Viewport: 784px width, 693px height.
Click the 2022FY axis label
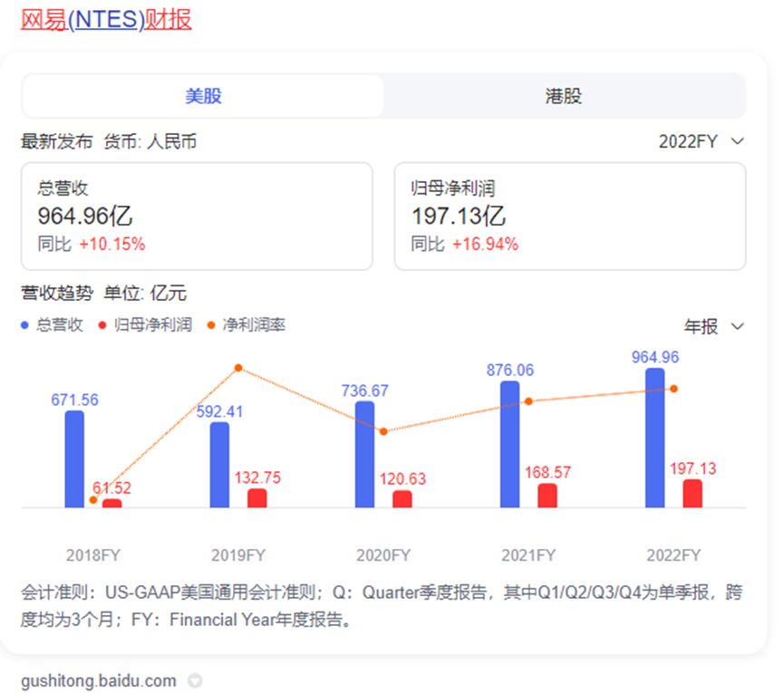click(674, 555)
